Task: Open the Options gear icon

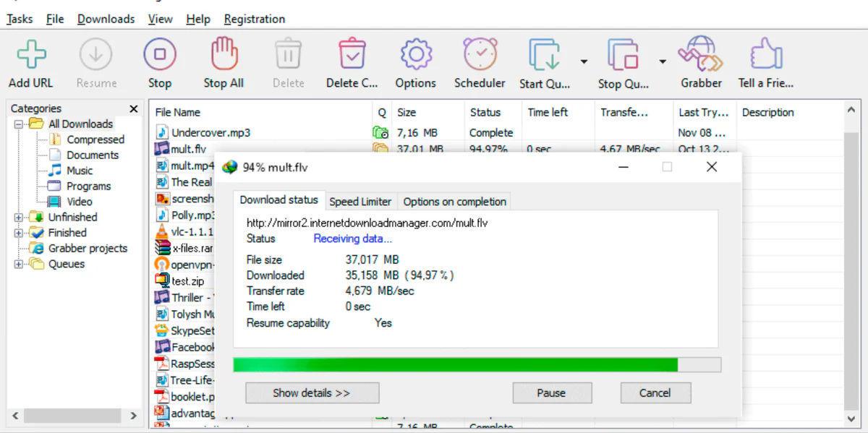Action: (x=415, y=55)
